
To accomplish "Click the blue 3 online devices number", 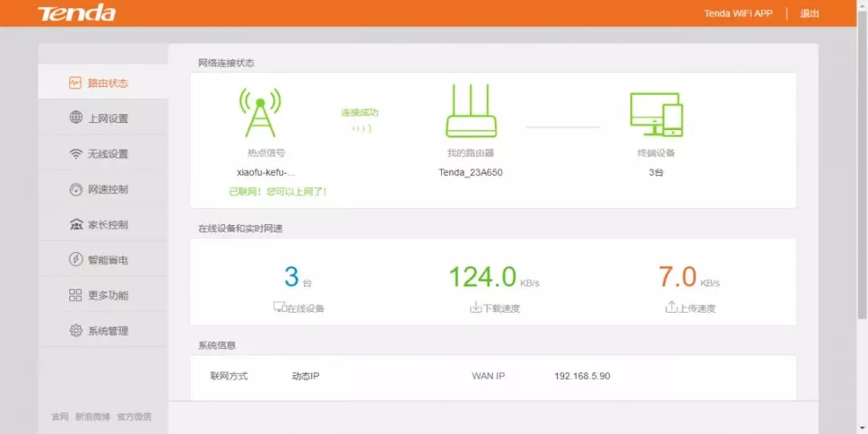I will tap(292, 276).
